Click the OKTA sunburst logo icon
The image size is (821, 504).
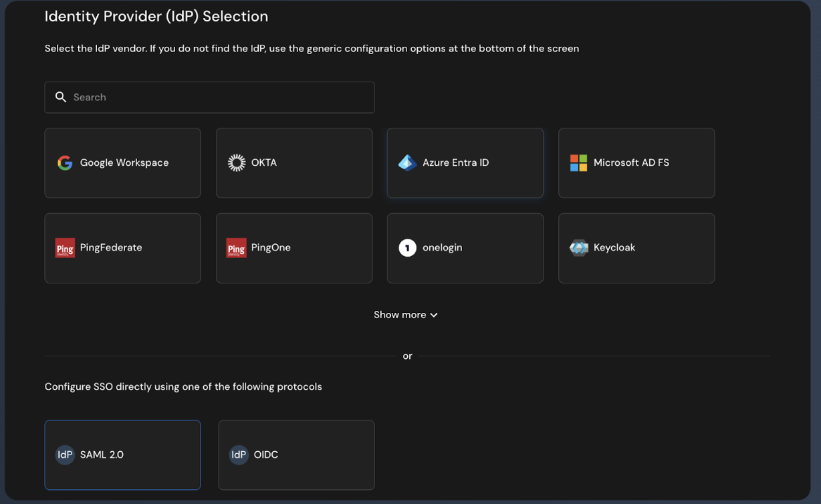click(x=237, y=163)
